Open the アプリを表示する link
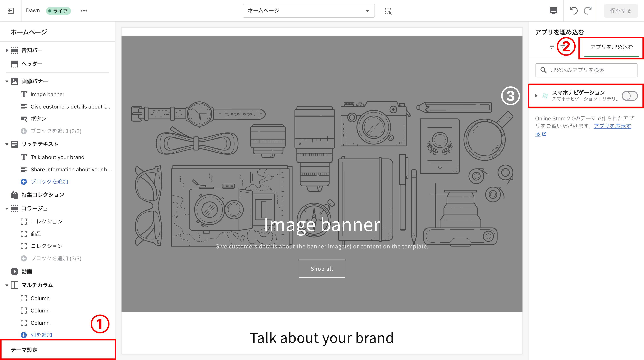Image resolution: width=644 pixels, height=360 pixels. point(612,126)
